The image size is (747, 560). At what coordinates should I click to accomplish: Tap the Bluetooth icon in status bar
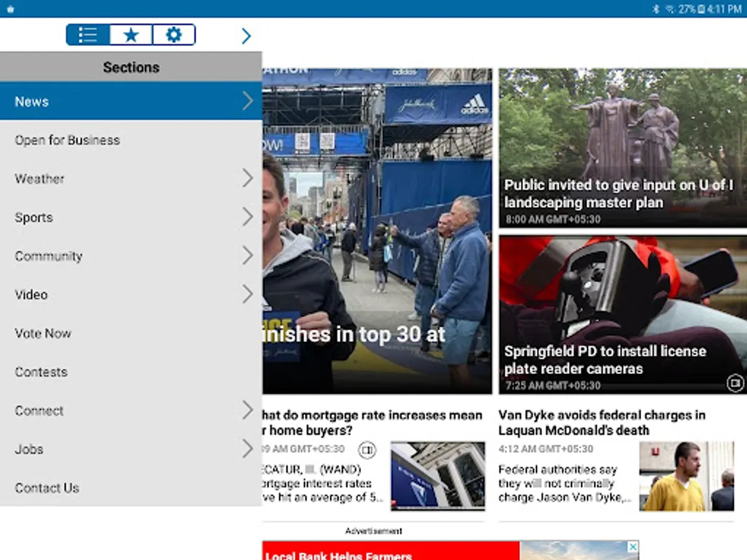tap(655, 9)
